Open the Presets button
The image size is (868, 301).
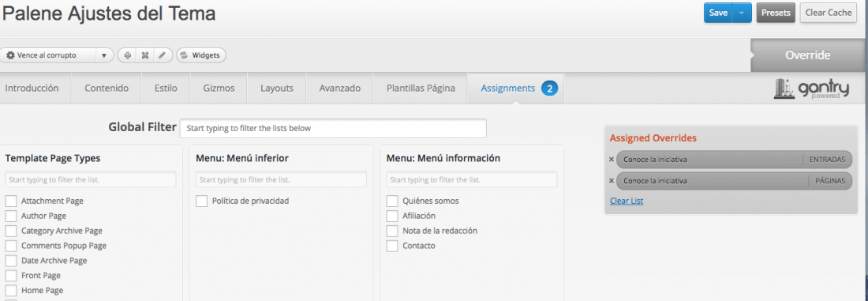776,13
